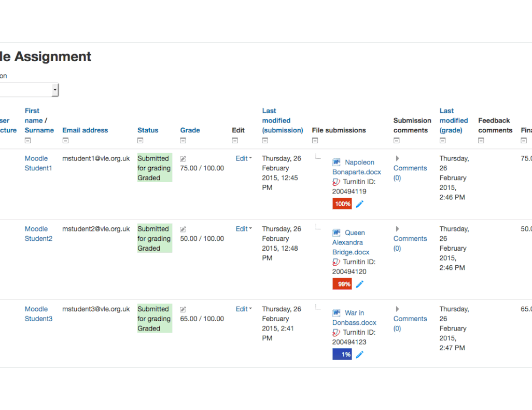Viewport: 532px width, 410px height.
Task: Open Moodle Student1's profile link
Action: tap(37, 163)
